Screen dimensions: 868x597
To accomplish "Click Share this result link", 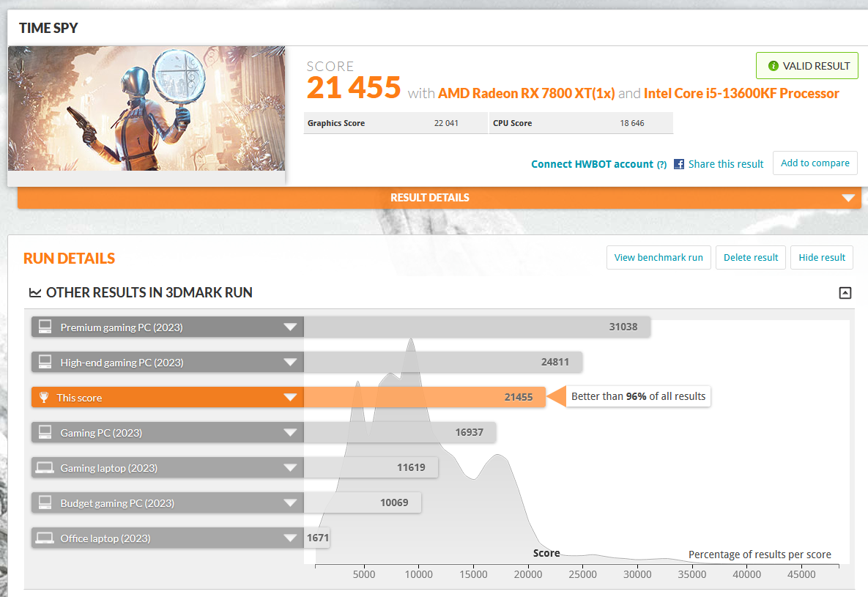I will [726, 164].
